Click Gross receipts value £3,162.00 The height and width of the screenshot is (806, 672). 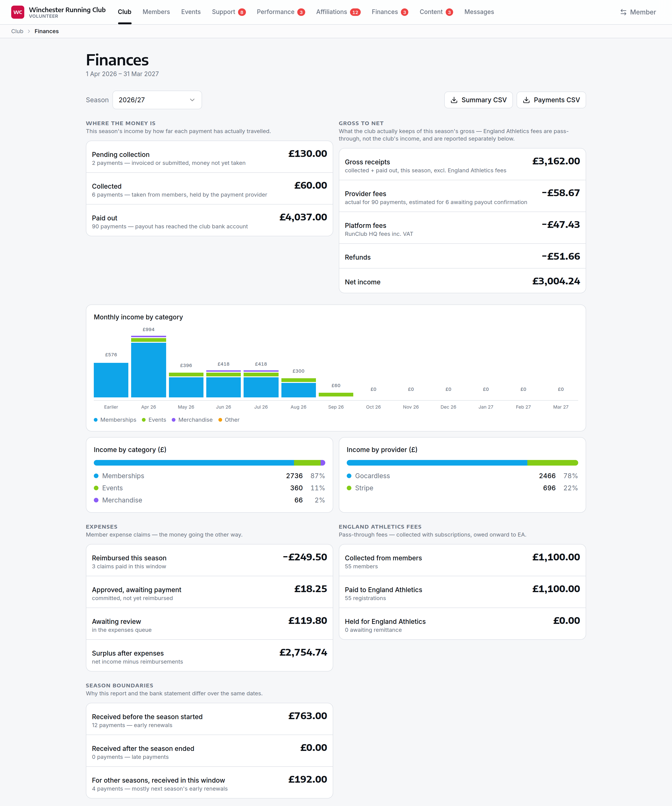556,161
